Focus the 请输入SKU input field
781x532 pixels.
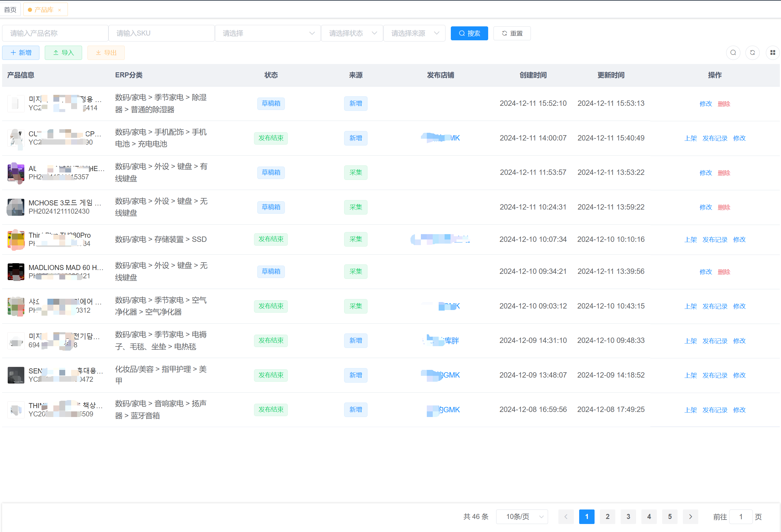[x=161, y=33]
